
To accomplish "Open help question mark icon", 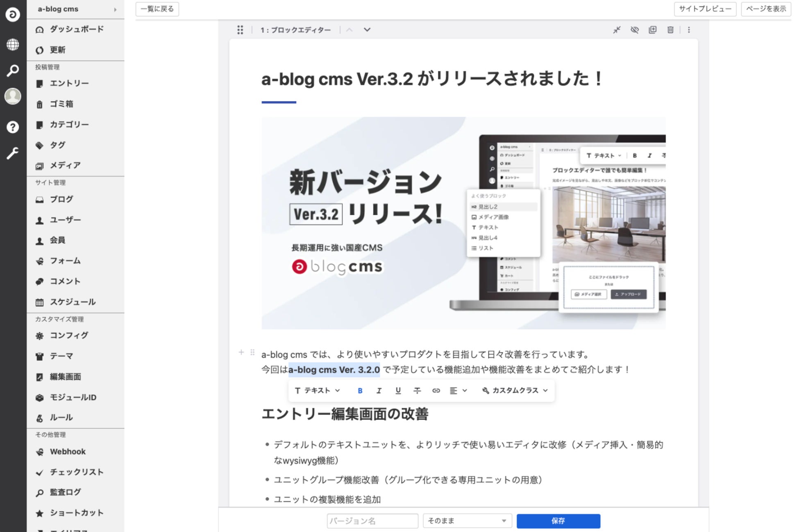I will click(x=13, y=127).
